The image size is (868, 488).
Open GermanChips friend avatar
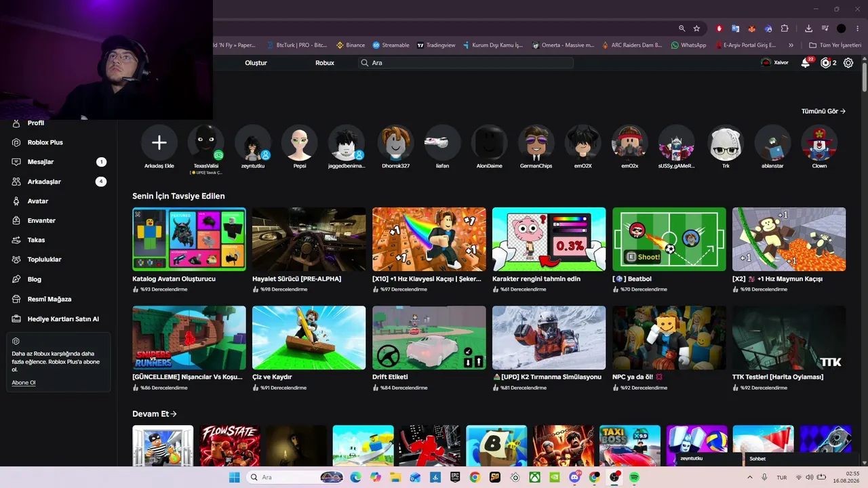pos(536,142)
